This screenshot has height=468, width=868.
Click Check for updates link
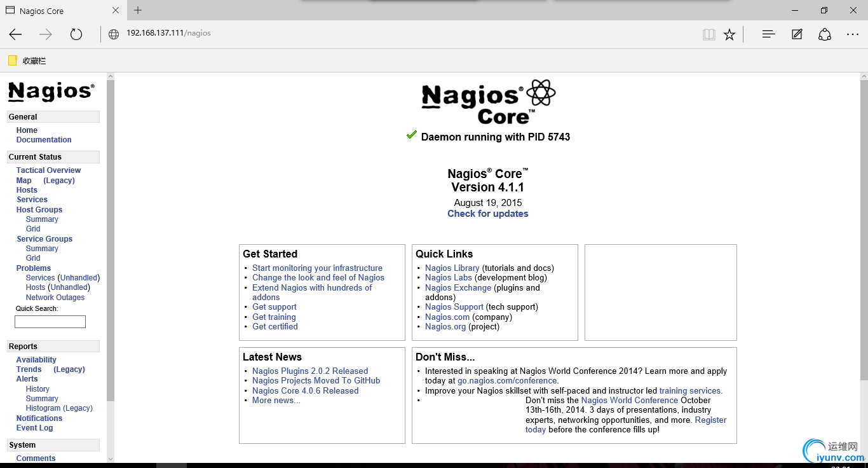(488, 214)
